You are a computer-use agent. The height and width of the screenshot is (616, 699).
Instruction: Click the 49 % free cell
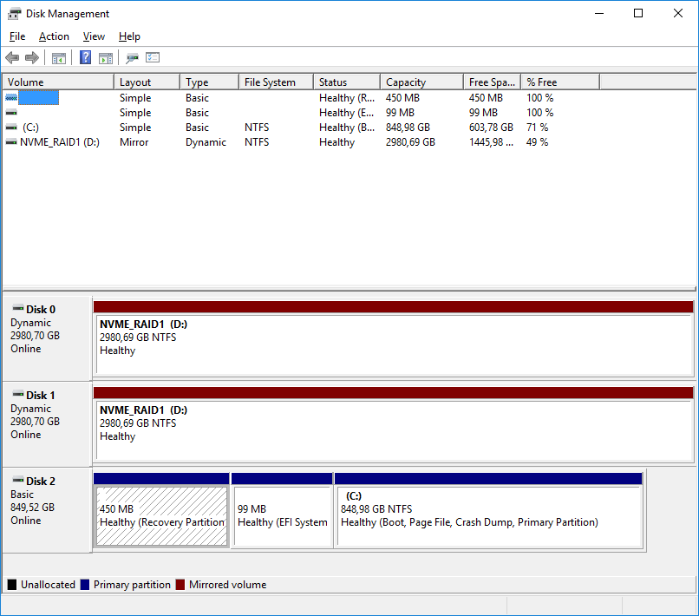coord(537,142)
